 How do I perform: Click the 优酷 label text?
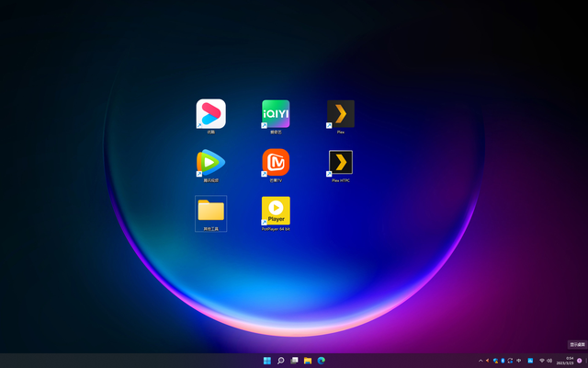(x=210, y=132)
